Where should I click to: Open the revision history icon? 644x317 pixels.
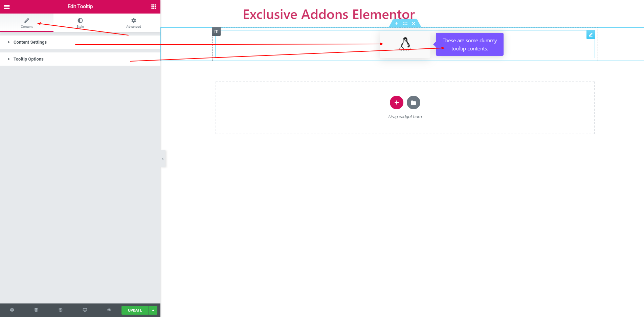coord(61,310)
